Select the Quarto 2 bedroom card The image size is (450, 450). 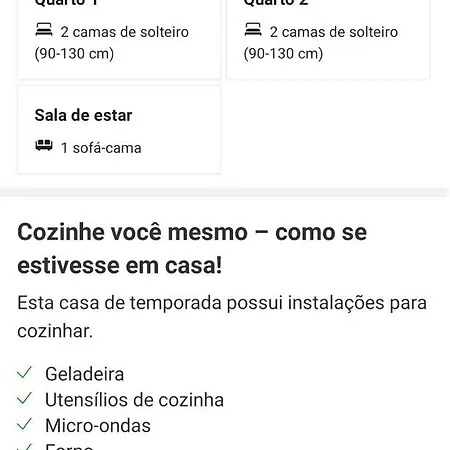(328, 39)
